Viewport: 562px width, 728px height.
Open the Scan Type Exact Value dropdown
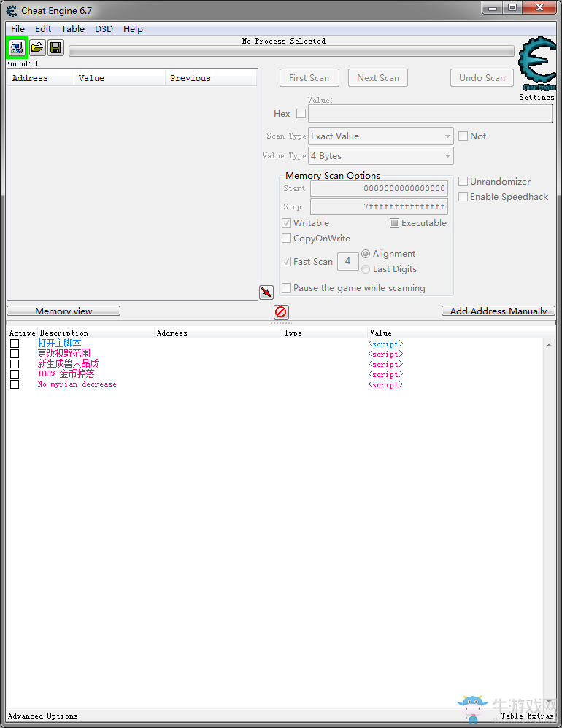[380, 136]
